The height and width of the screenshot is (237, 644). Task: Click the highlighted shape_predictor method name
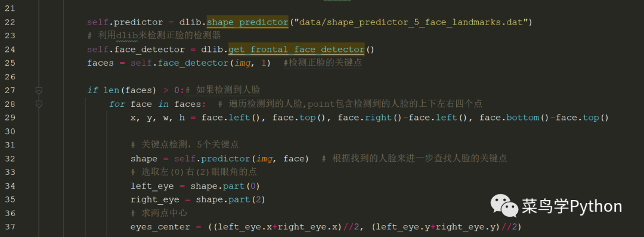[x=247, y=22]
